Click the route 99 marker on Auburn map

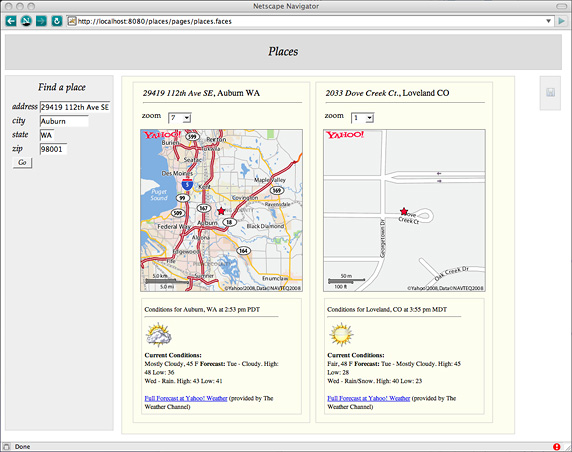click(x=182, y=198)
